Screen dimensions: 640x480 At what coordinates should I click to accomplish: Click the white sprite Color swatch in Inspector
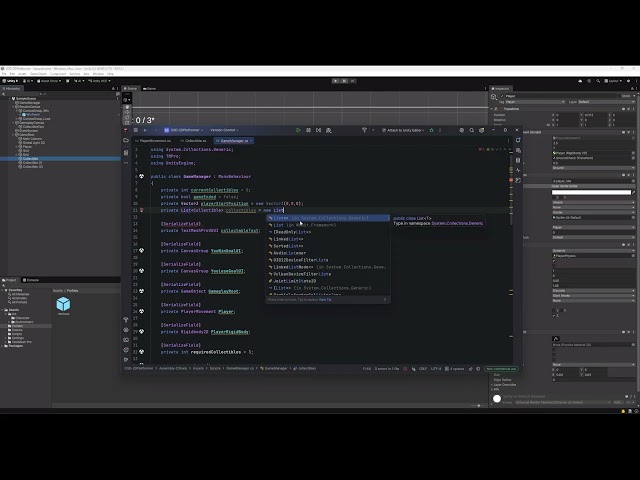coord(591,192)
